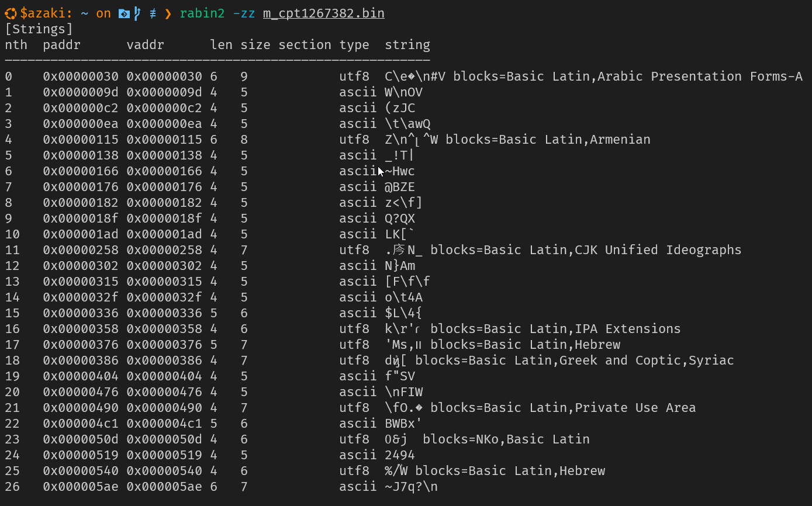The image size is (812, 506).
Task: Select the username $azaki in the prompt
Action: point(43,13)
